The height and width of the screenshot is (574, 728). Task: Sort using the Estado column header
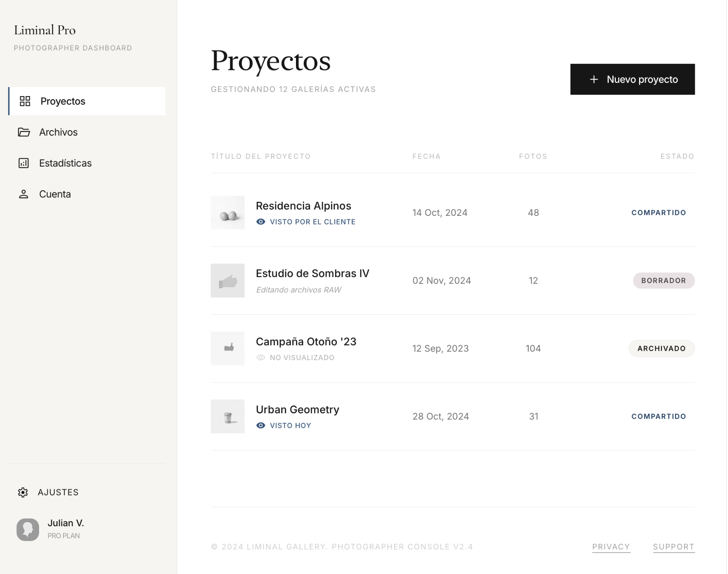tap(677, 156)
